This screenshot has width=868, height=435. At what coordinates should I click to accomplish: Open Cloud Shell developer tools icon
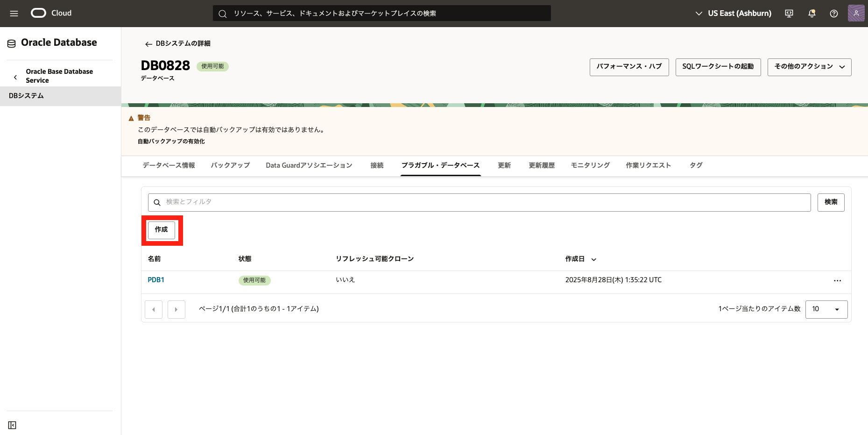789,14
